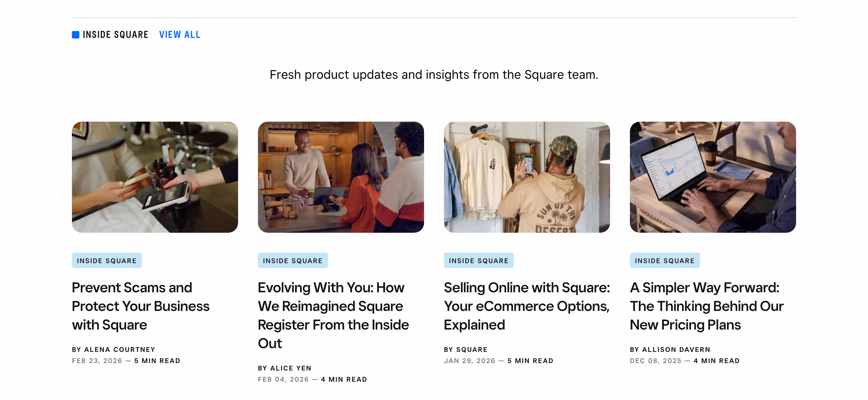Click the Feb 23, 2026 date line
This screenshot has height=400, width=868.
(126, 361)
